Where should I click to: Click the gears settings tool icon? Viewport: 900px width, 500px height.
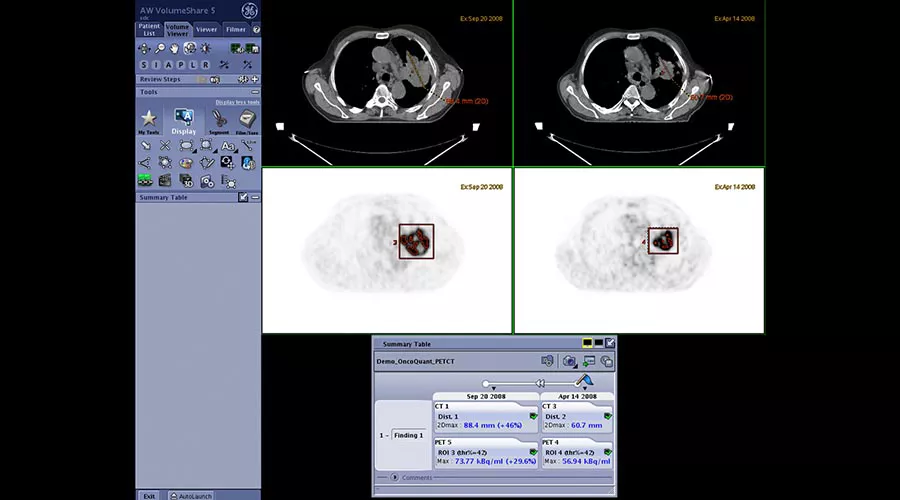click(207, 182)
